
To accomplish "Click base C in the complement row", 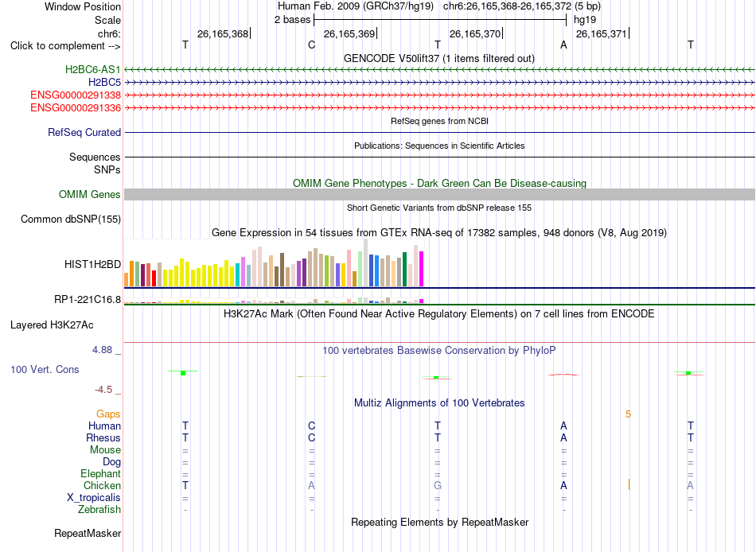I will pos(311,45).
